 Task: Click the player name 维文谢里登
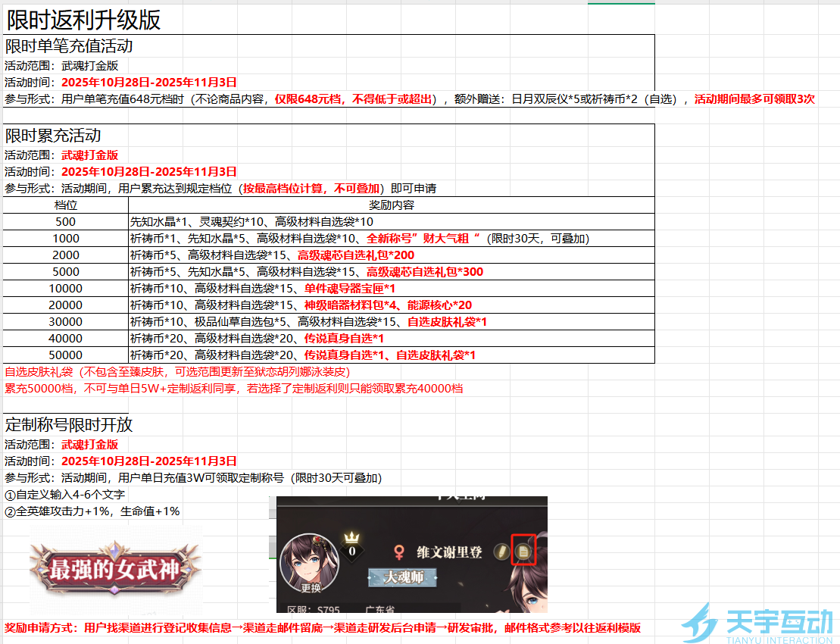pyautogui.click(x=449, y=552)
